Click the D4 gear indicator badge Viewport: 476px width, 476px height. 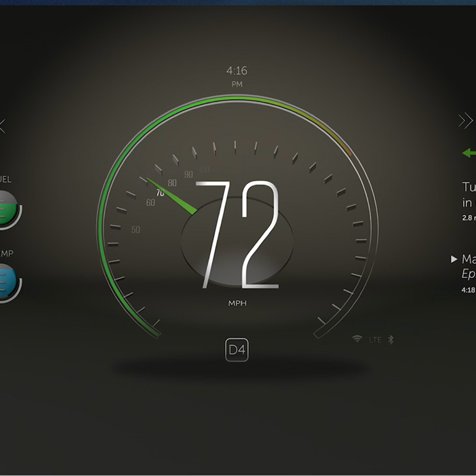[237, 350]
